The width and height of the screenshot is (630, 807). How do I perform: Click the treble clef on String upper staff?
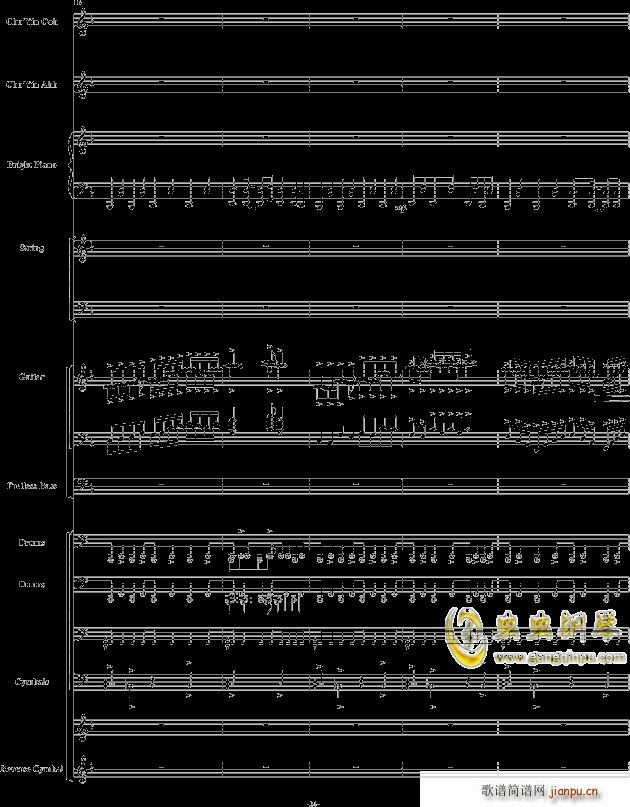(86, 248)
